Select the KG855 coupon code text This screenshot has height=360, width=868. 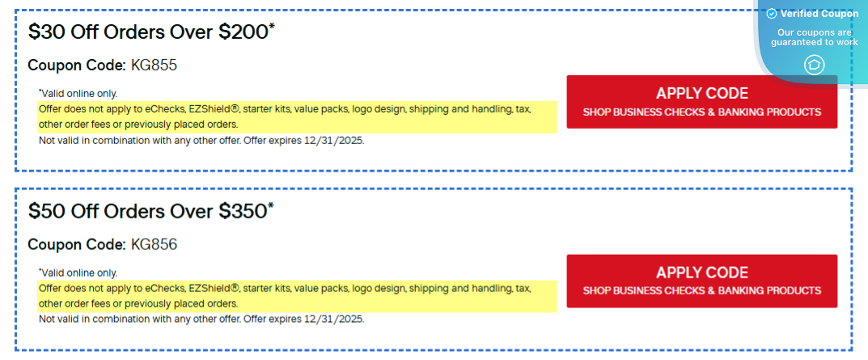(x=154, y=66)
